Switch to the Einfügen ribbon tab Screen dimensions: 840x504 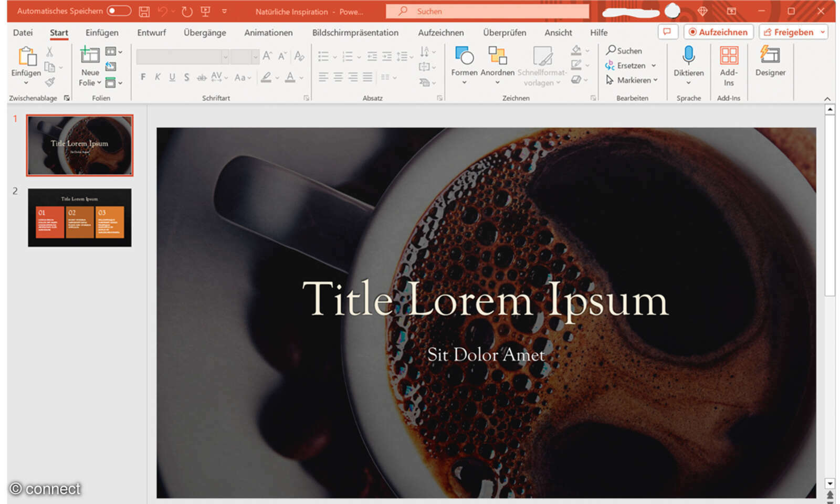(101, 33)
